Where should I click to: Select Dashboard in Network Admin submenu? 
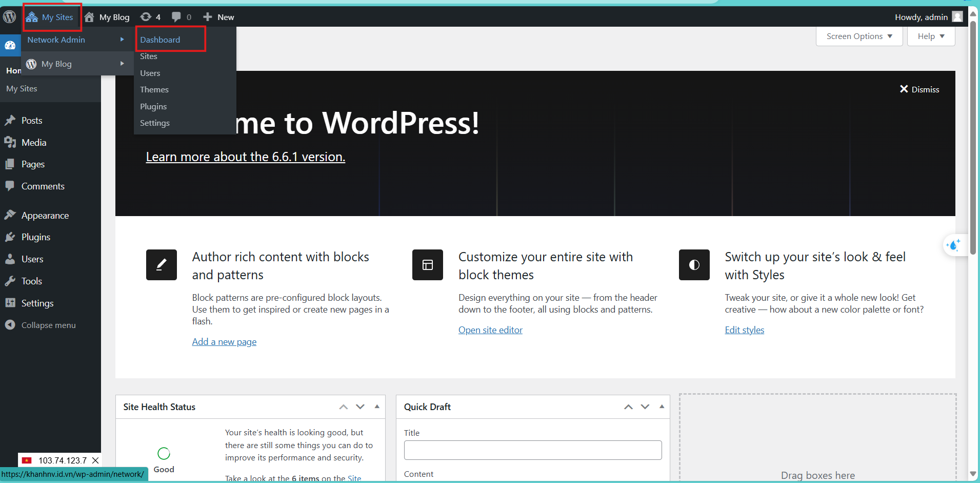coord(160,40)
